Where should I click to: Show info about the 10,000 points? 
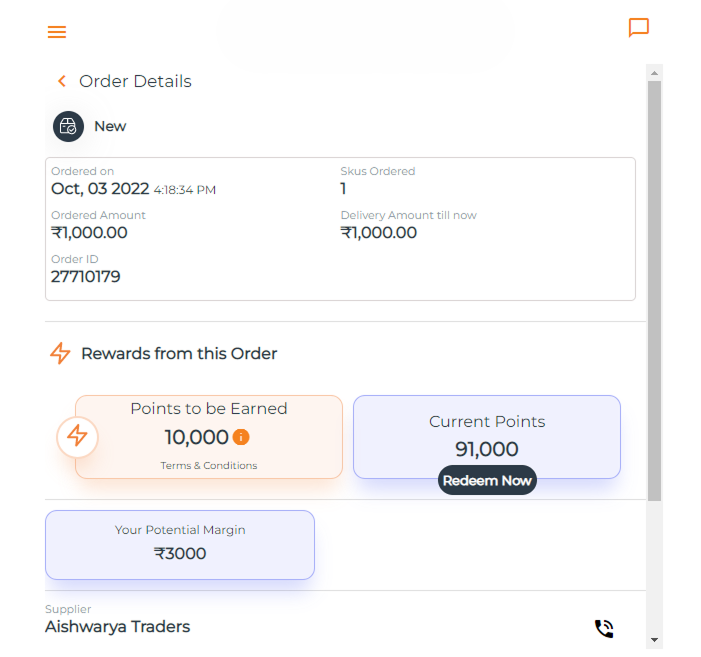coord(241,437)
